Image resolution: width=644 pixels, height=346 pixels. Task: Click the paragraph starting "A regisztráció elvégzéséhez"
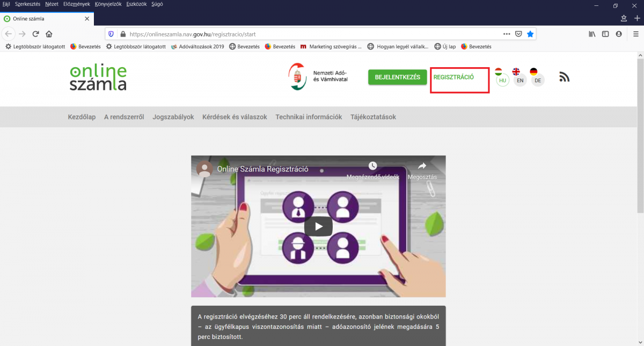pyautogui.click(x=318, y=327)
